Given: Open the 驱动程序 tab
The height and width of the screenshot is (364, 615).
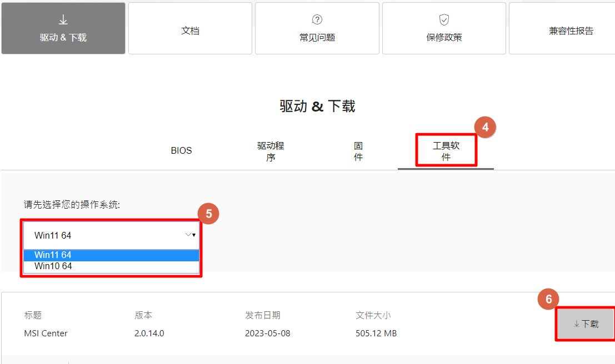Looking at the screenshot, I should [270, 150].
